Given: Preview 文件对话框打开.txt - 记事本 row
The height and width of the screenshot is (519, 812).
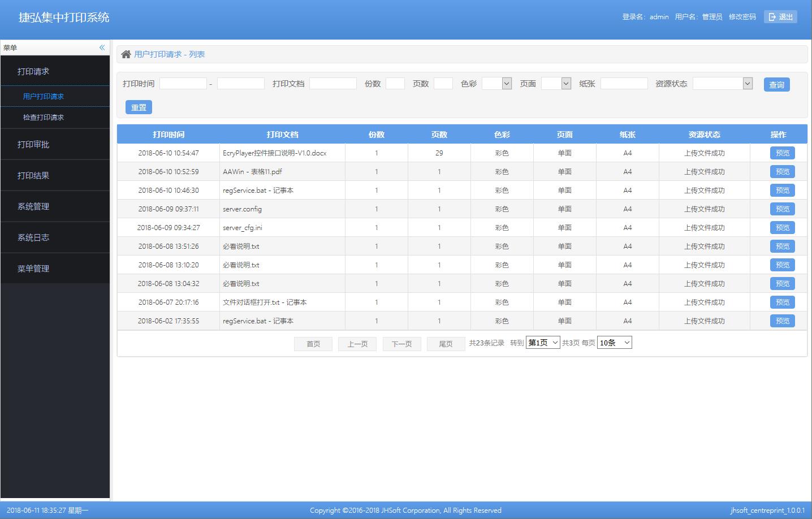Looking at the screenshot, I should coord(783,302).
